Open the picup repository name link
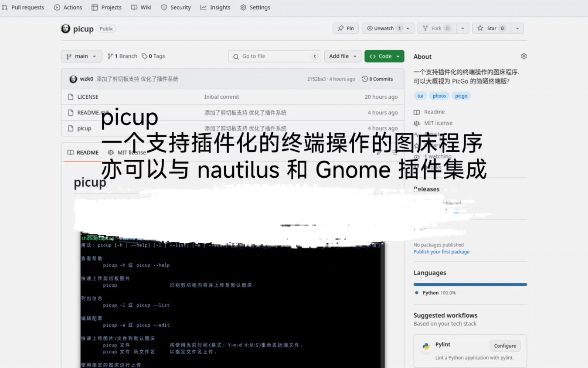 click(83, 29)
